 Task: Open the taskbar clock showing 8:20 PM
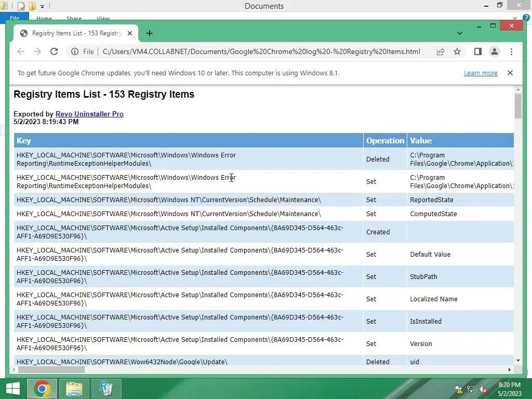509,389
